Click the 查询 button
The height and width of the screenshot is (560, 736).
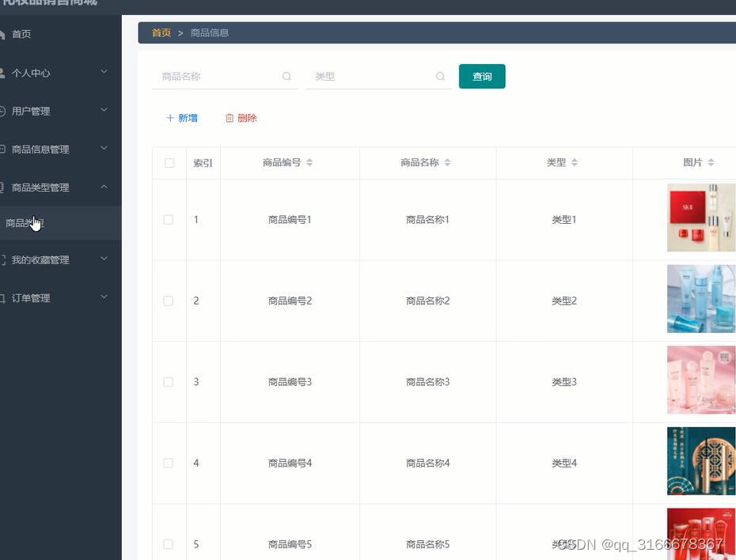tap(482, 77)
